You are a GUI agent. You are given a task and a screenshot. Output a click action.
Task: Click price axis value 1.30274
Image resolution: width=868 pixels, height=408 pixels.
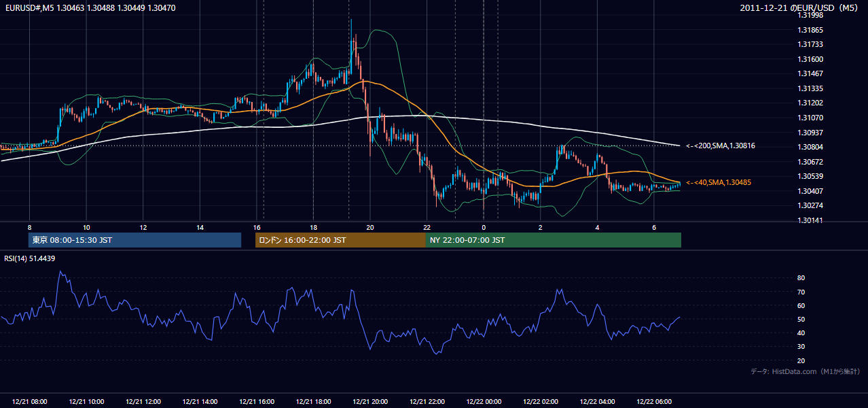point(810,205)
